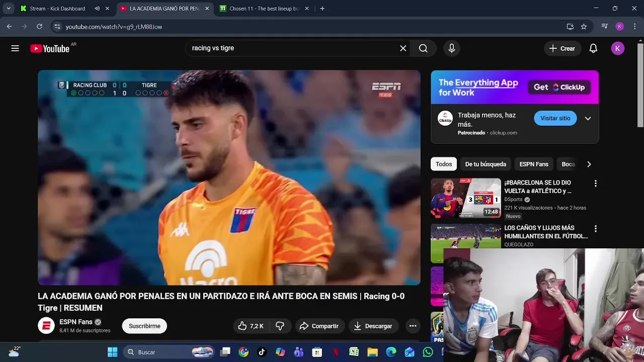
Task: Install app icon in address bar
Action: coord(570,27)
